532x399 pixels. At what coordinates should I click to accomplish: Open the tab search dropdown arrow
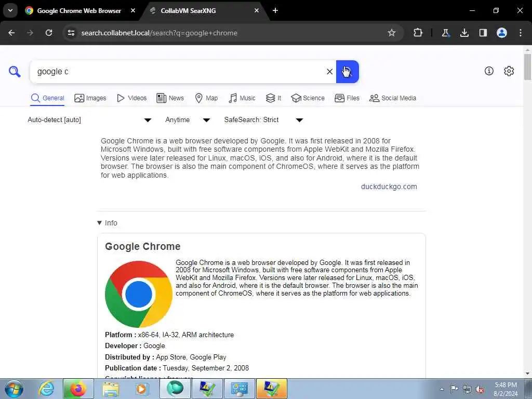(10, 10)
